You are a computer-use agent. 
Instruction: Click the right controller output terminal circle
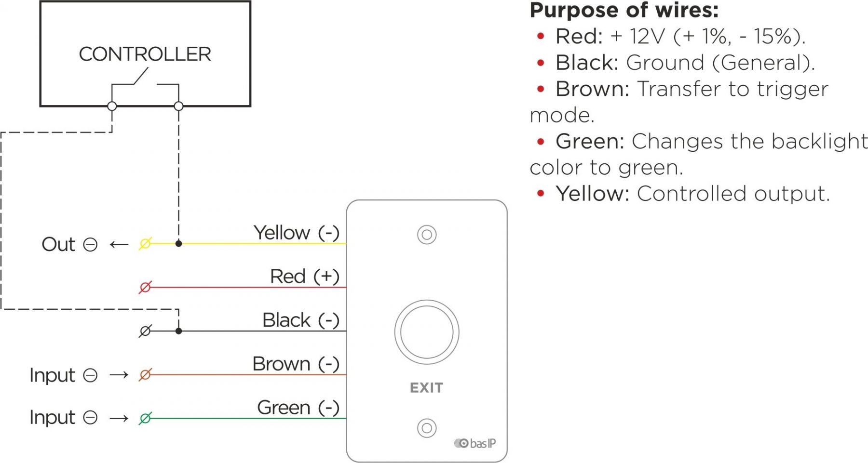[x=178, y=106]
